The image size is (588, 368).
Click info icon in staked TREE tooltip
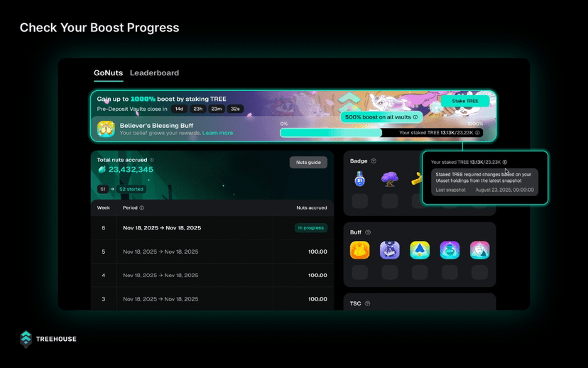point(505,162)
